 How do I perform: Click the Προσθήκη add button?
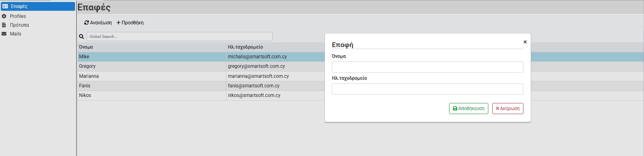click(x=130, y=23)
